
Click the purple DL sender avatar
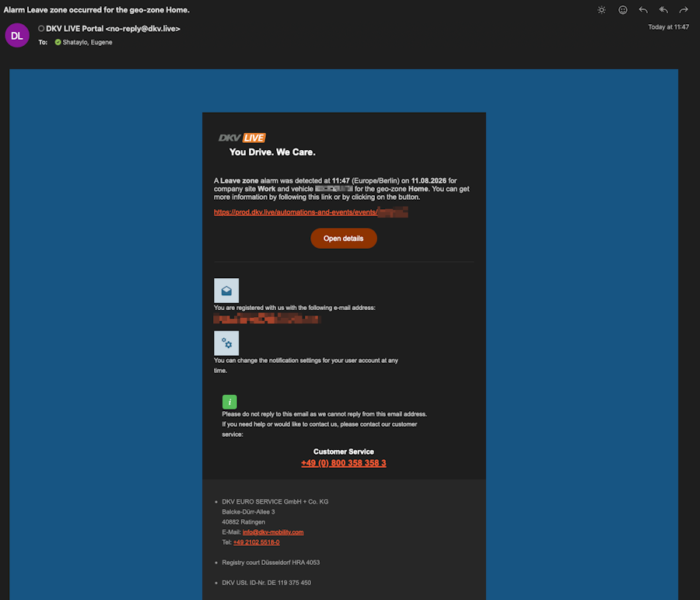17,35
